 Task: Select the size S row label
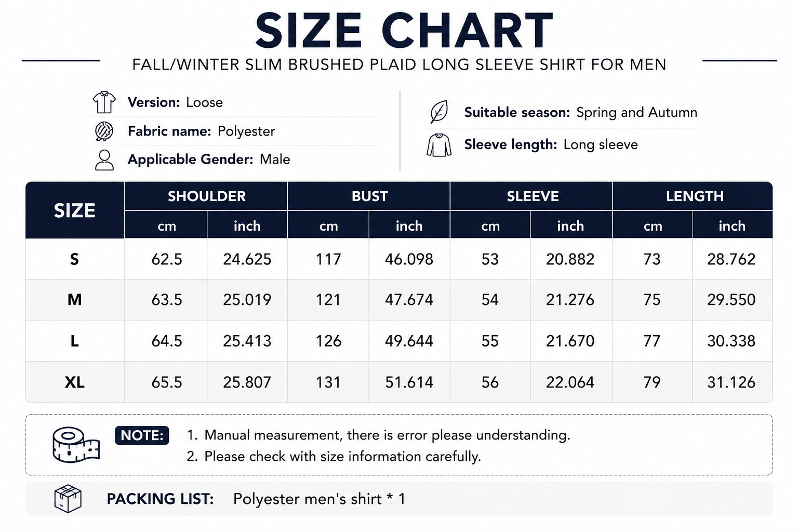(75, 259)
